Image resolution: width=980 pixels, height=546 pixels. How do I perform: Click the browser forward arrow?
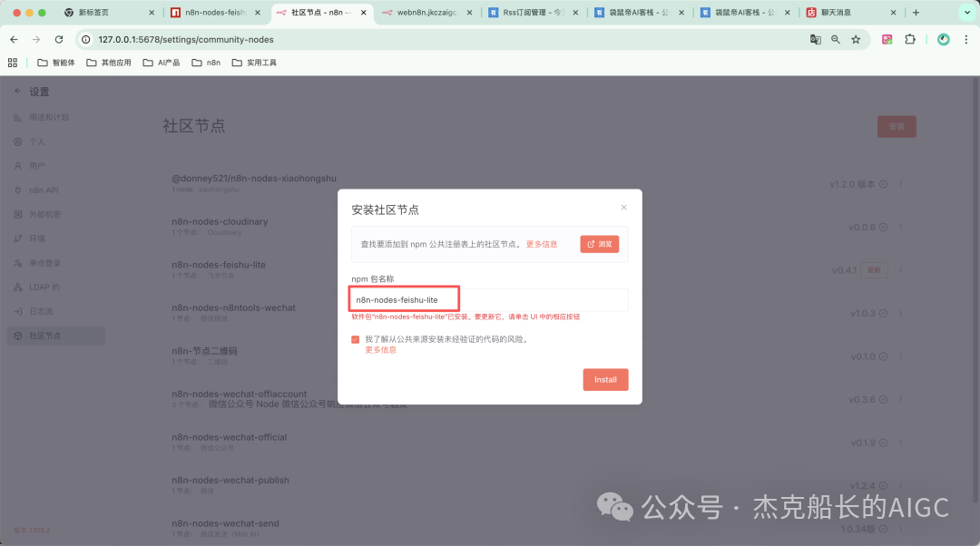[36, 39]
